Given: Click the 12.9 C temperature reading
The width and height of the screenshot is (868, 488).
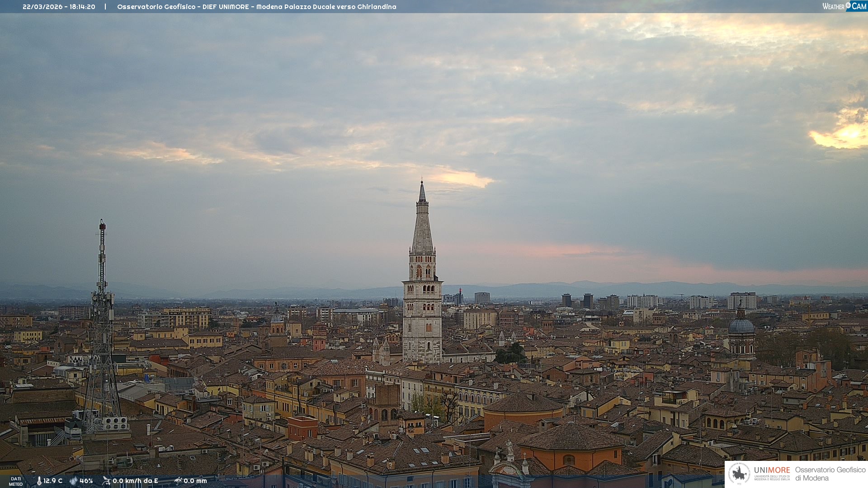Looking at the screenshot, I should pyautogui.click(x=53, y=481).
